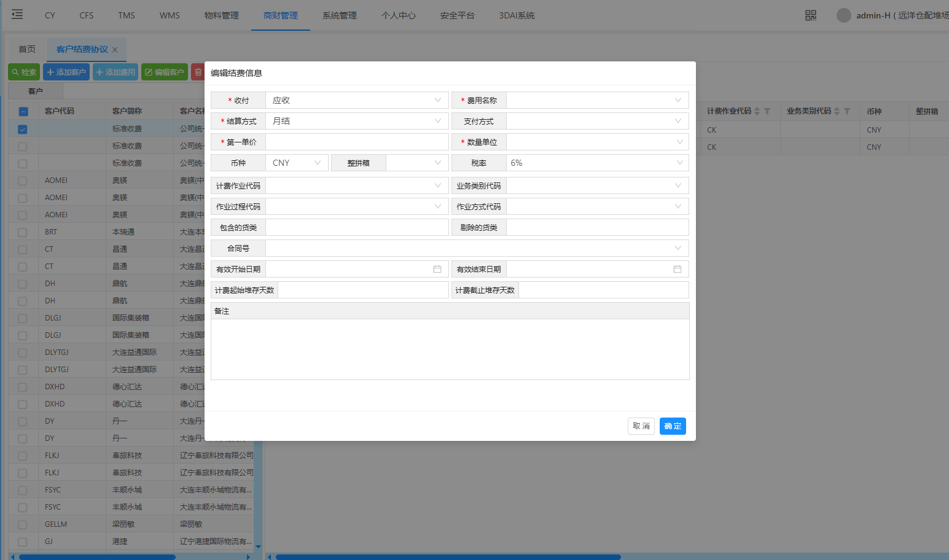Open the QR code icon in header
This screenshot has height=560, width=949.
[811, 15]
